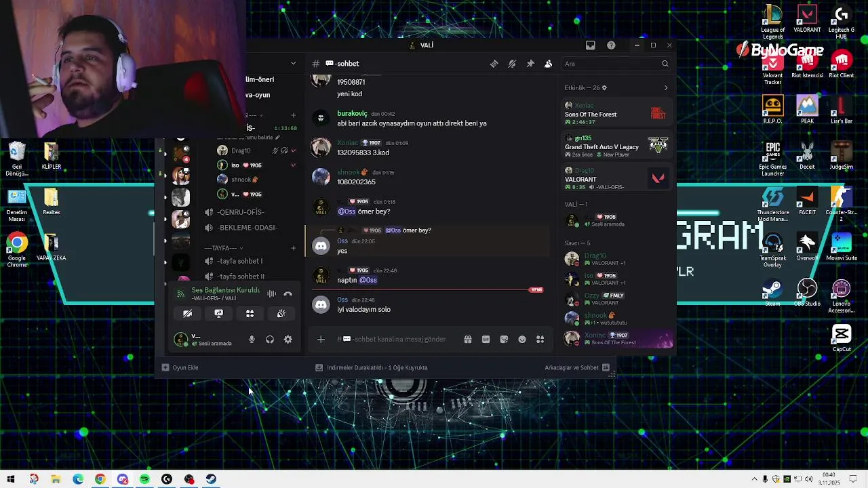The height and width of the screenshot is (488, 868).
Task: Open apps launcher icon in message bar
Action: coord(540,339)
